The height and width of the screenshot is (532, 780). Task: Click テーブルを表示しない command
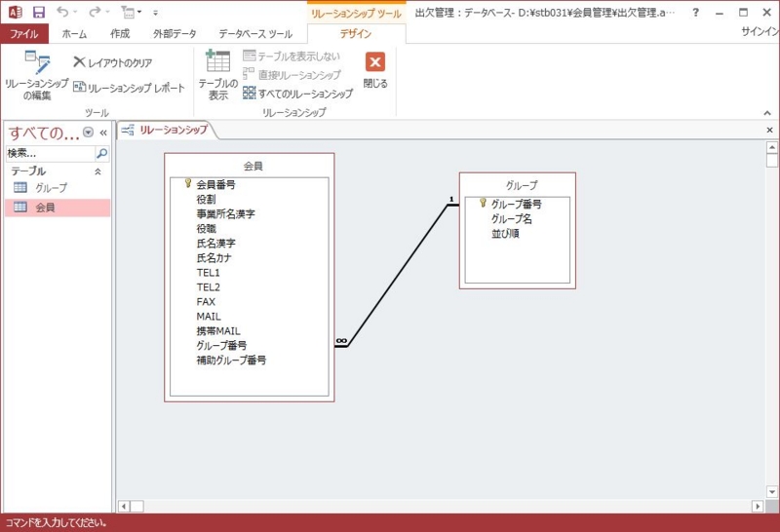(292, 57)
